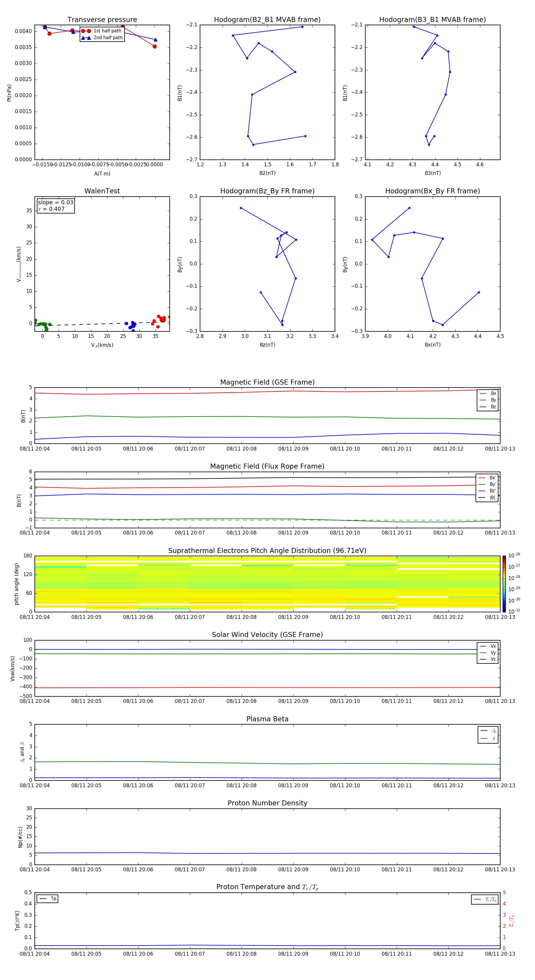The image size is (535, 980).
Task: Click the "Solar Wind Velocity (GSE Frame)" title
Action: pos(267,635)
